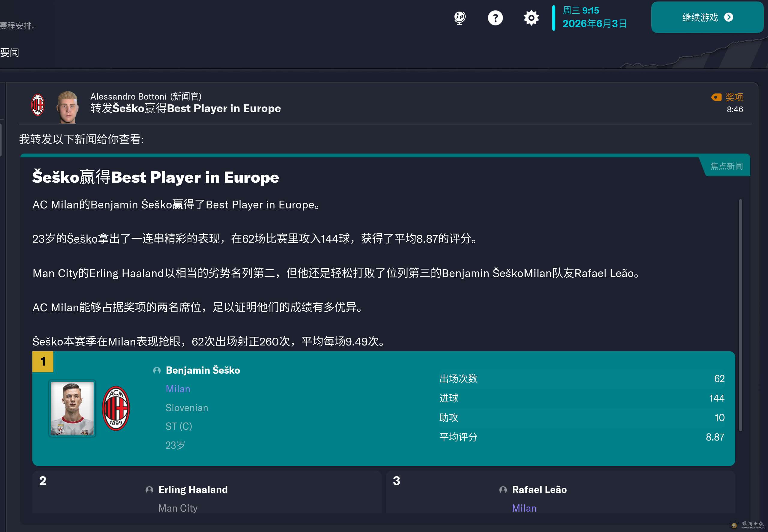Open the Erling Haaland name link in second place
The image size is (768, 532).
(193, 490)
